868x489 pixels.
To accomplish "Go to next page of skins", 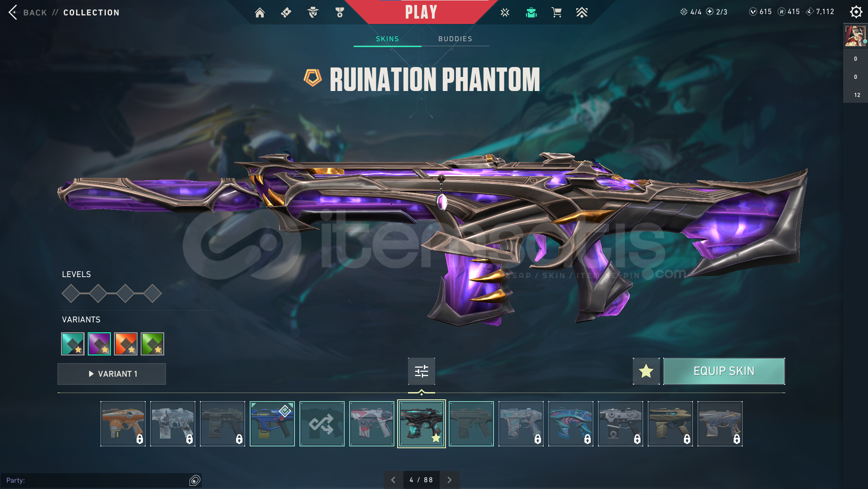I will tap(449, 480).
